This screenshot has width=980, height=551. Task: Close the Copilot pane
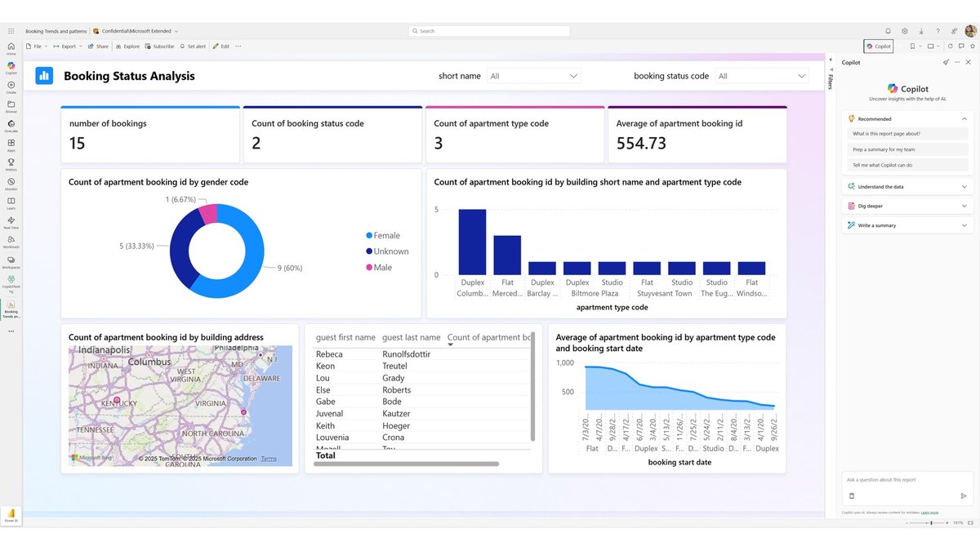[969, 62]
